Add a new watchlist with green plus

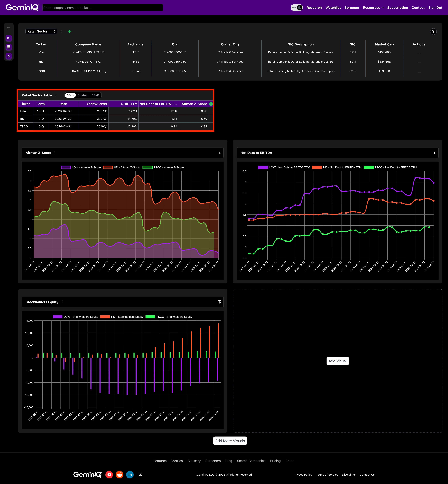(69, 31)
